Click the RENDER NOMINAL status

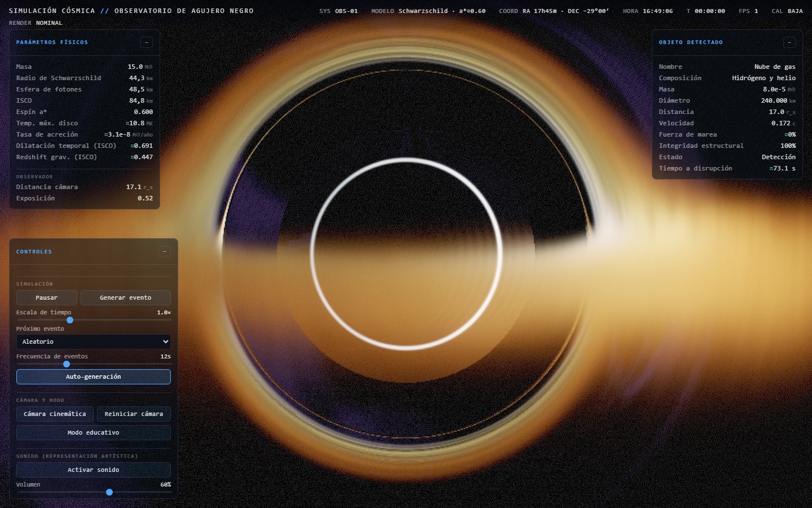click(36, 23)
